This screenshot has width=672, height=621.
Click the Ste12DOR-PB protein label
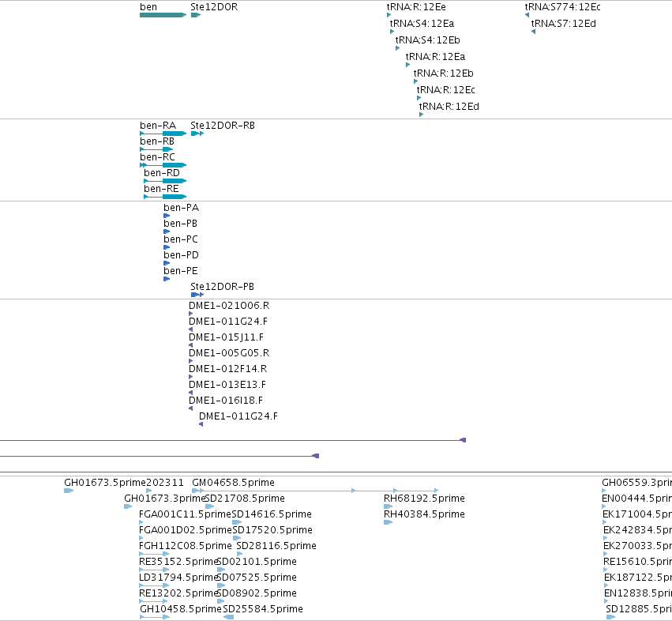[222, 287]
